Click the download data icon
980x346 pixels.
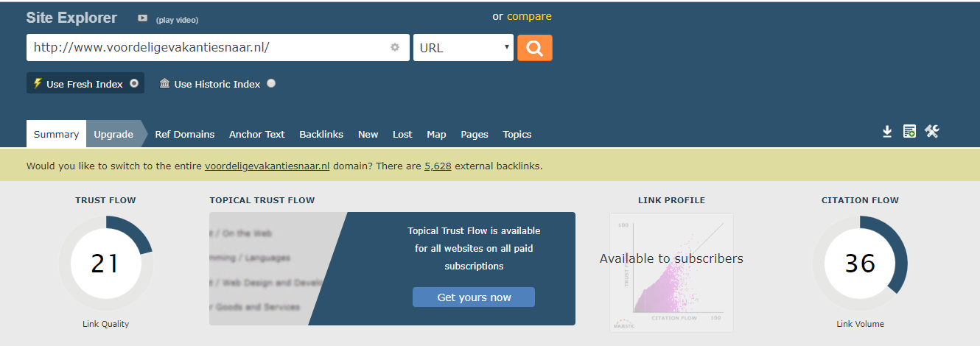[x=887, y=132]
